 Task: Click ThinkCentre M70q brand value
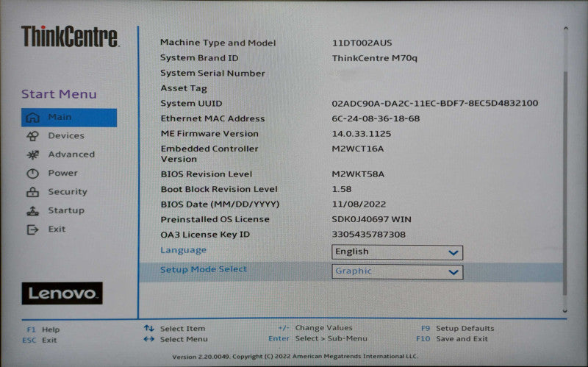(x=375, y=58)
